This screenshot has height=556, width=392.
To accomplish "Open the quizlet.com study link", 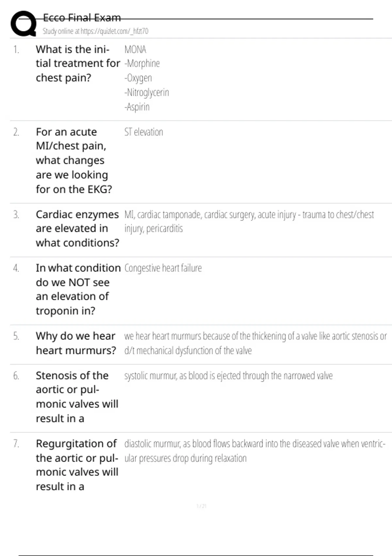I will pos(95,31).
